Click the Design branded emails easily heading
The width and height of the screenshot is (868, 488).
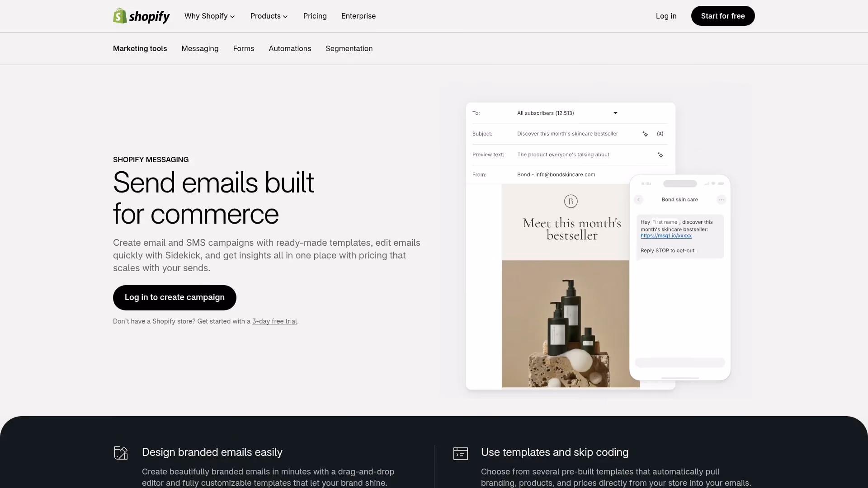tap(212, 452)
